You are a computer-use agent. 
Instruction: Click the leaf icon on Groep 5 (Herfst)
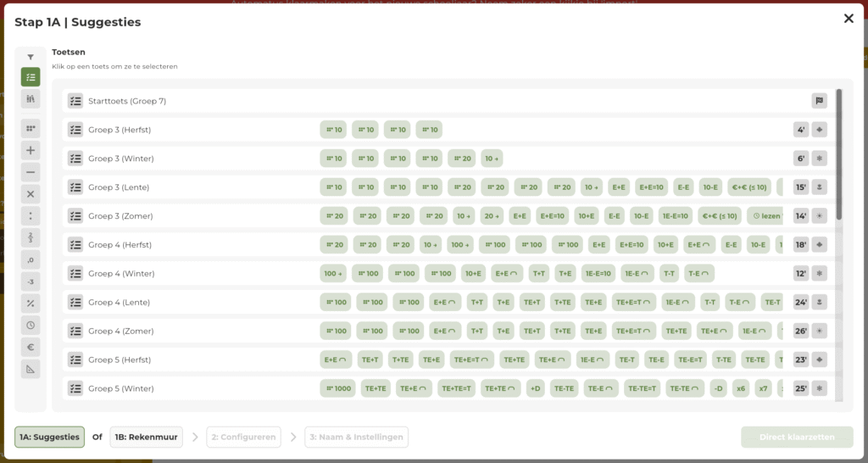point(820,360)
